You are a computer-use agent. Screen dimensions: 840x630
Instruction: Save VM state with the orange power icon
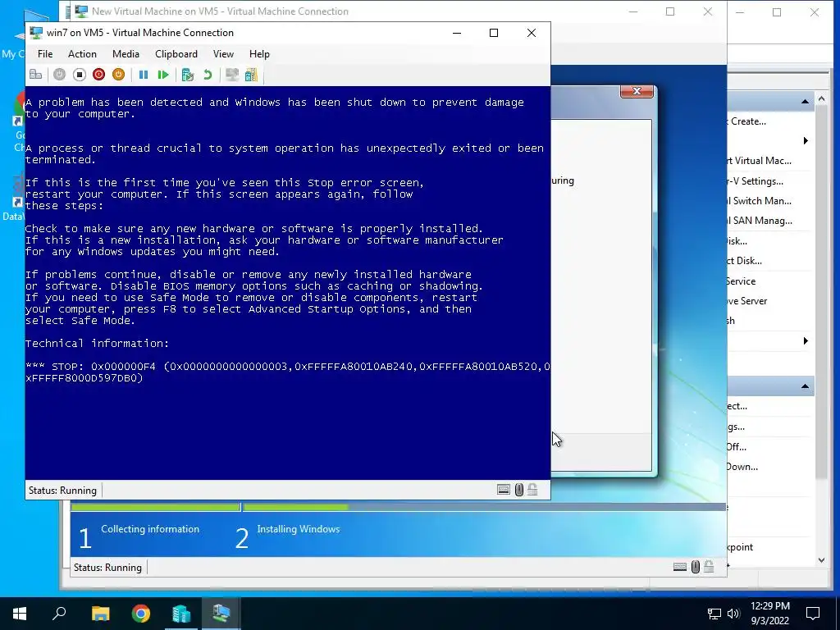118,75
